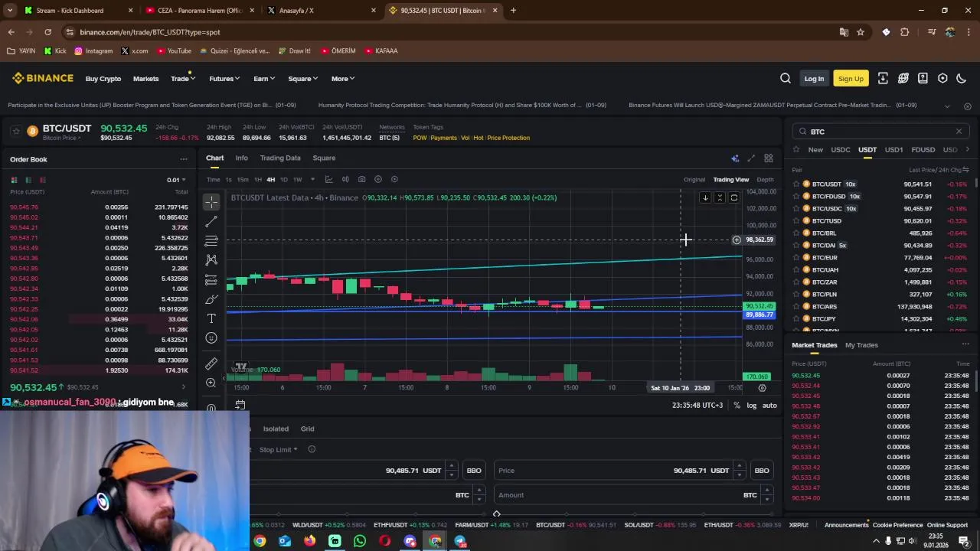This screenshot has height=551, width=980.
Task: Dismiss the announcement banner
Action: pos(967,106)
